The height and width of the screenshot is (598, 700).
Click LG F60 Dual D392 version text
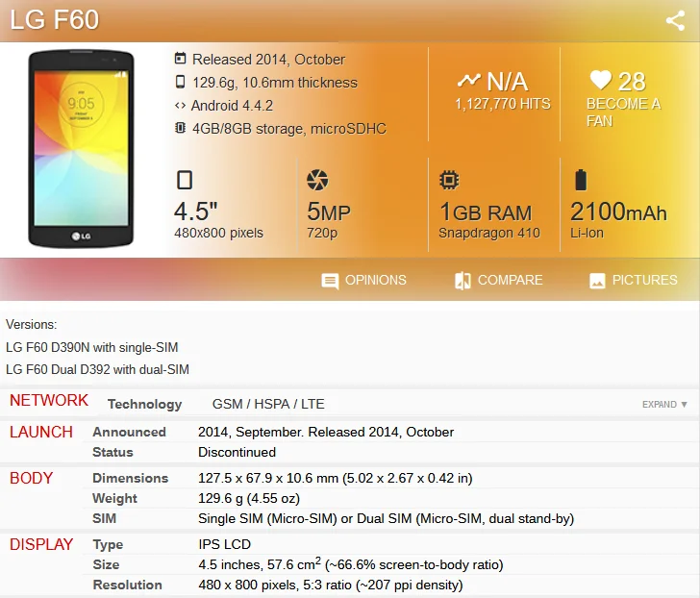coord(97,369)
